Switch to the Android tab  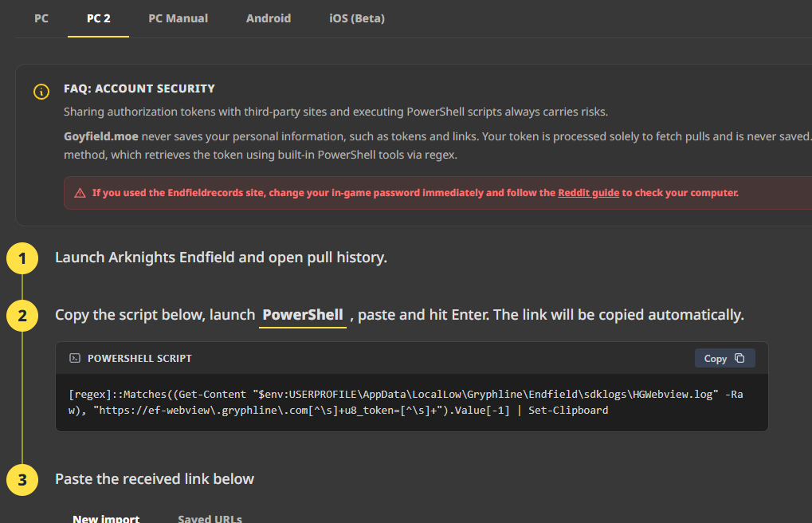click(269, 18)
